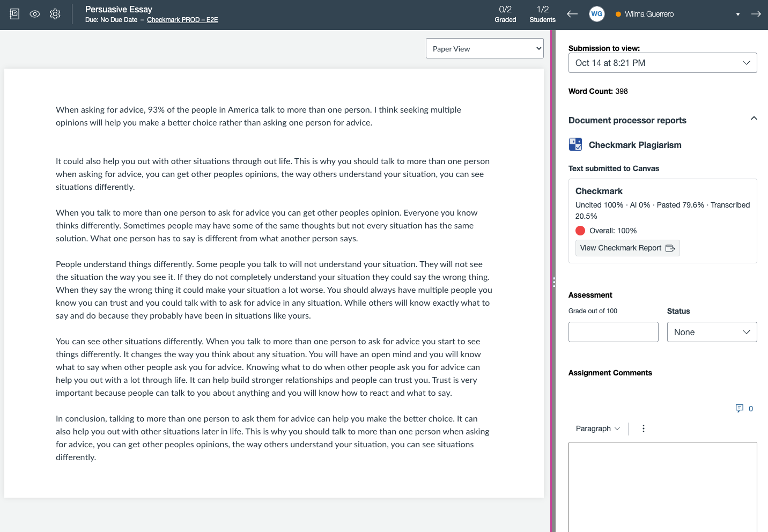This screenshot has width=768, height=532.
Task: Open View Checkmark Report button
Action: [627, 248]
